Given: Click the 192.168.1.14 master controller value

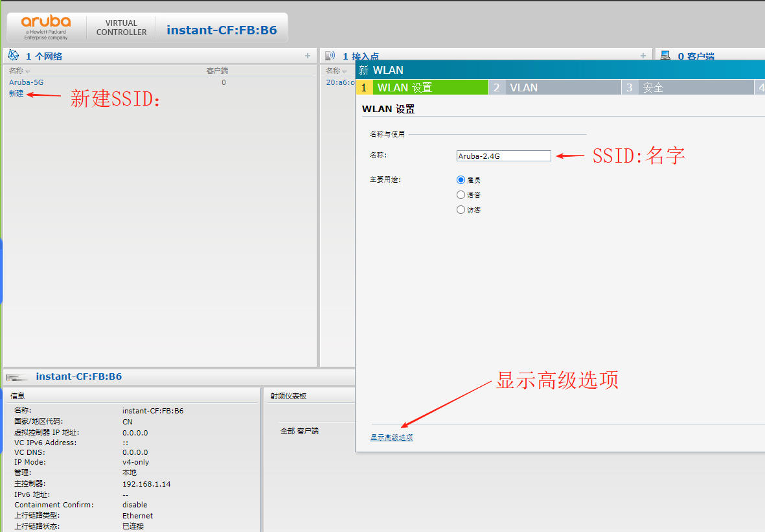Looking at the screenshot, I should [146, 484].
